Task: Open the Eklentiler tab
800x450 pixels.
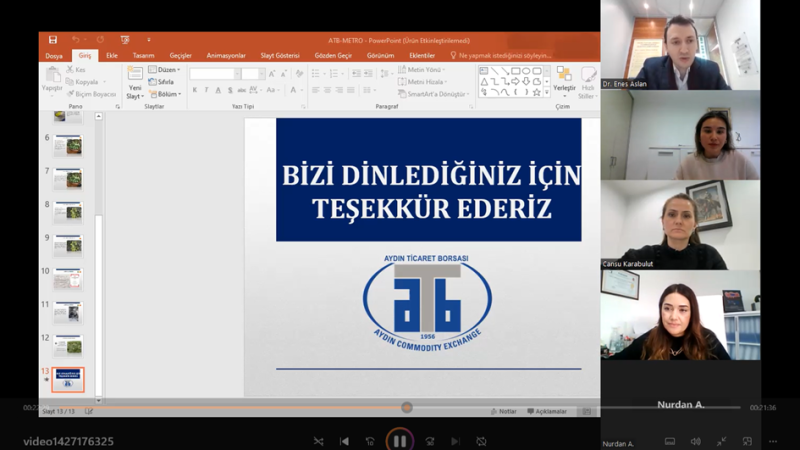Action: pos(422,56)
